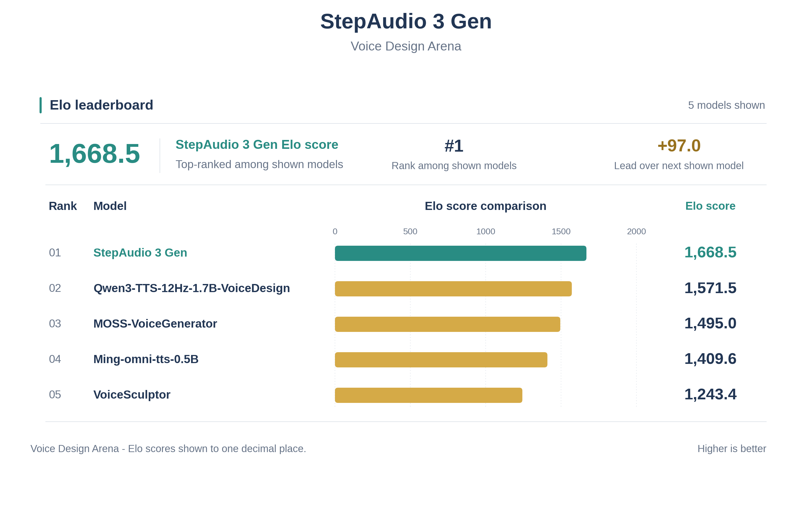Image resolution: width=812 pixels, height=517 pixels.
Task: Click the "Voice Design Arena" subtitle under the title
Action: click(406, 46)
